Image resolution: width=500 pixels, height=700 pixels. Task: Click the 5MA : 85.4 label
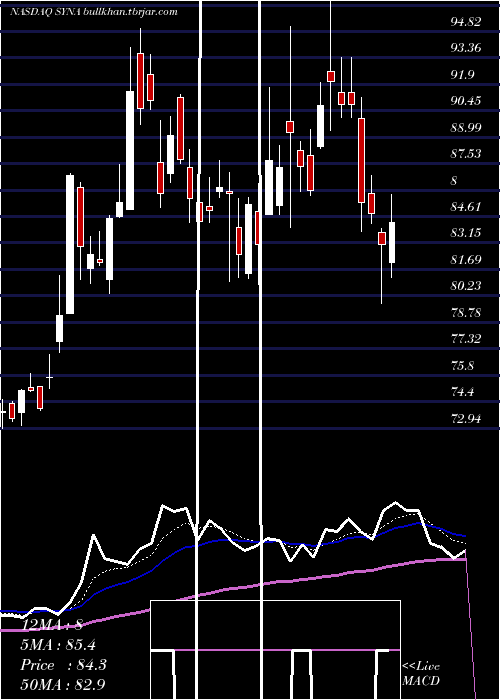tap(58, 644)
